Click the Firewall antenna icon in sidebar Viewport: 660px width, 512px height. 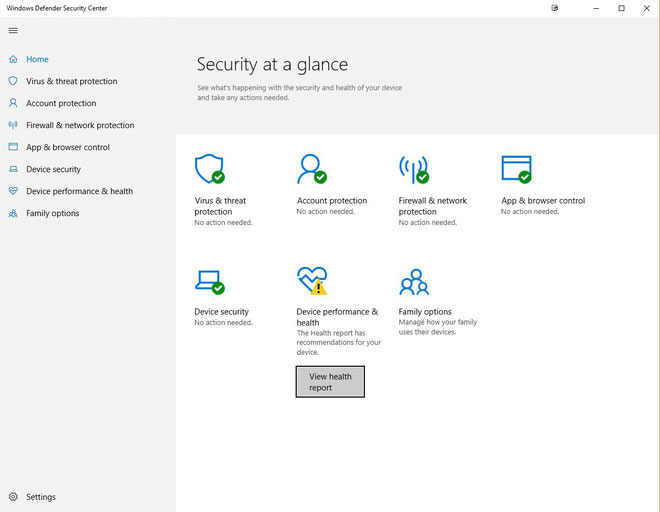click(x=13, y=125)
